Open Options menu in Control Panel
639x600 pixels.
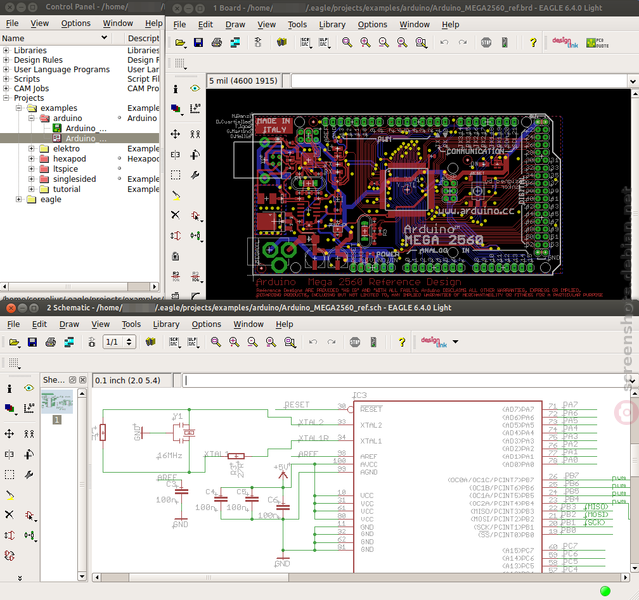point(76,23)
